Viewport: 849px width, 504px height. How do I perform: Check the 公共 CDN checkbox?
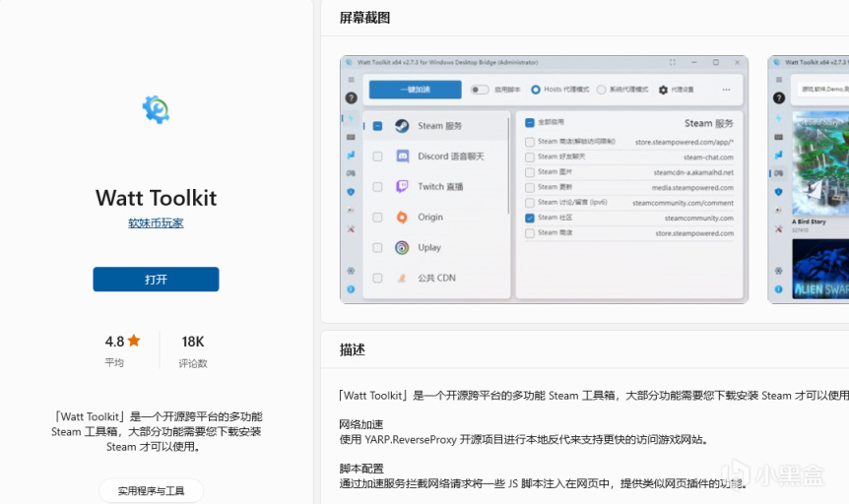point(377,278)
